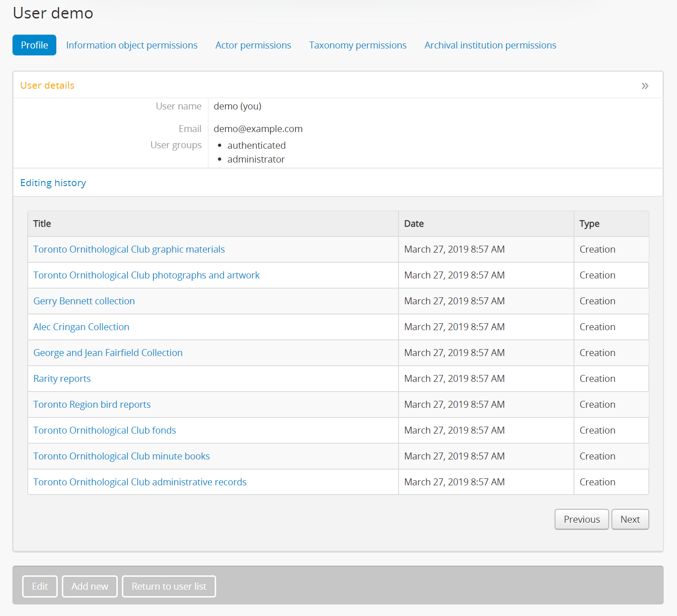This screenshot has width=677, height=616.
Task: Click the Add new button
Action: [x=90, y=586]
